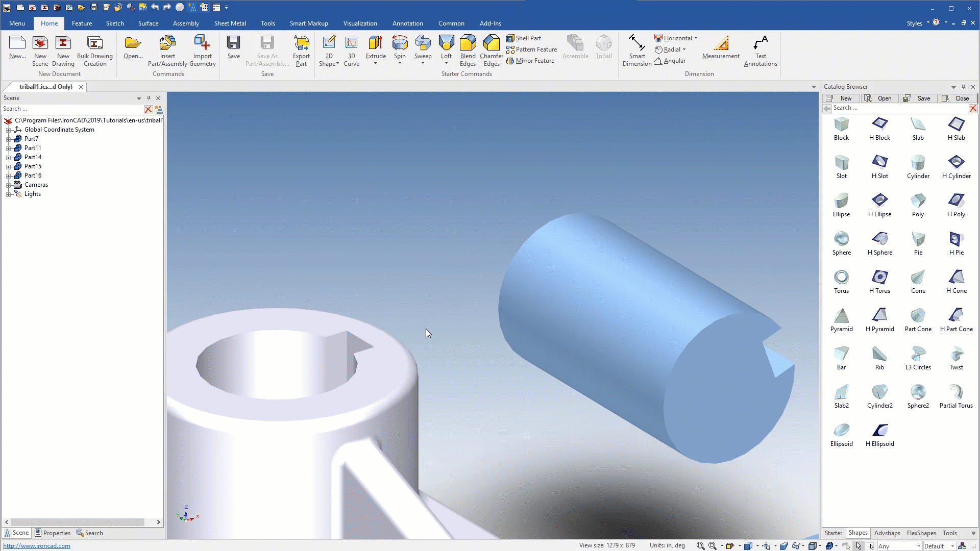The height and width of the screenshot is (551, 980).
Task: Open the Advshaps catalog tab
Action: point(887,533)
